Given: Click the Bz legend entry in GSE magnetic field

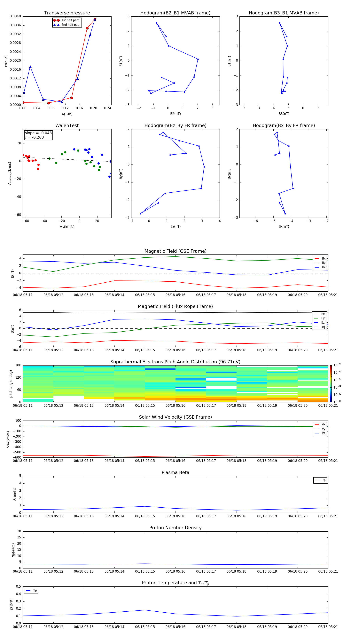Looking at the screenshot, I should click(x=320, y=267).
